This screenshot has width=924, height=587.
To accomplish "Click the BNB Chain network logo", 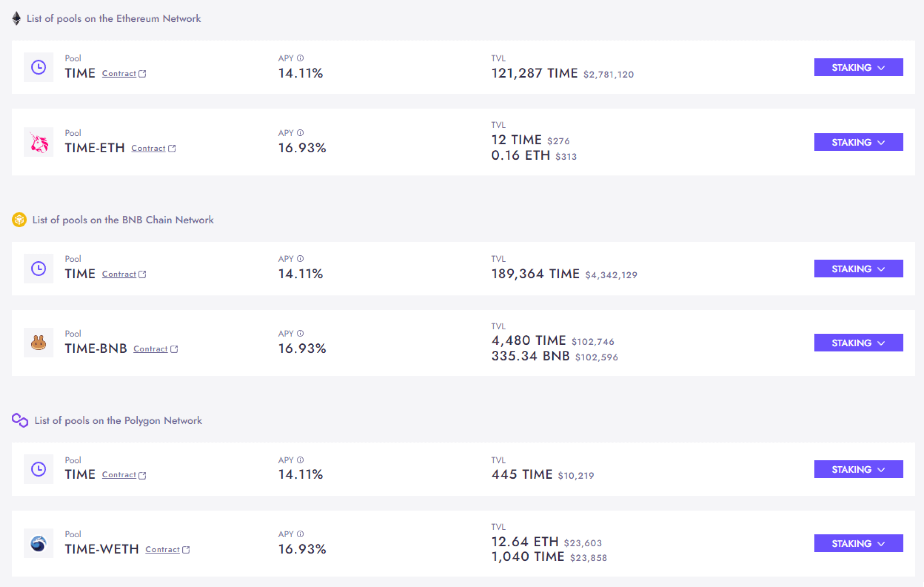I will tap(19, 220).
